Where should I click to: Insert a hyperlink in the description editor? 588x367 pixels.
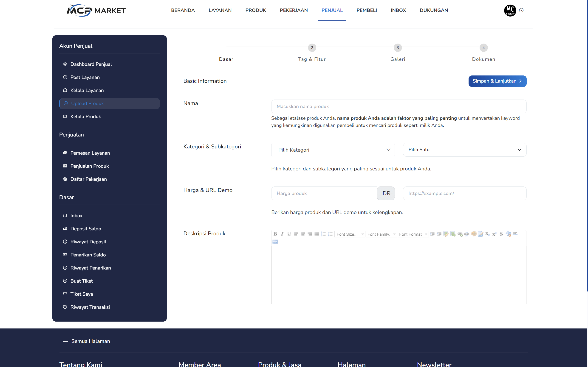point(461,234)
